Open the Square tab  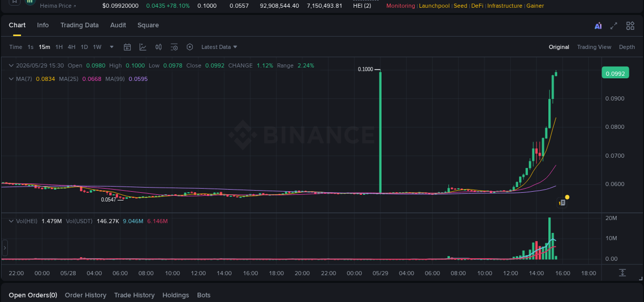point(148,25)
